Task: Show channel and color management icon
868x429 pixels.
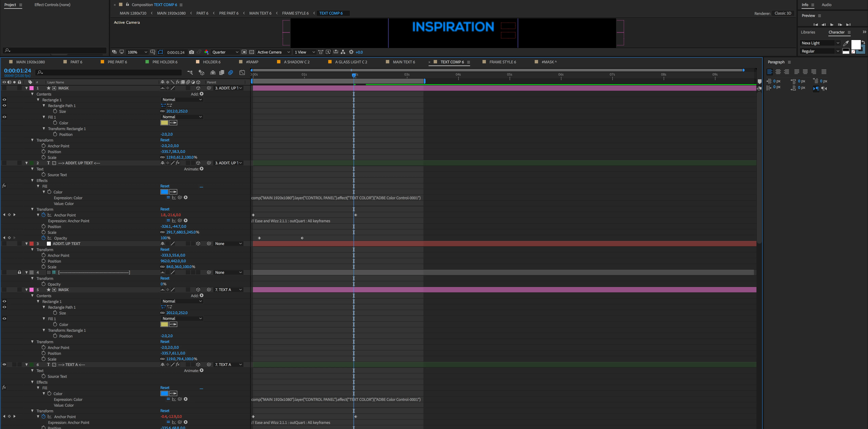Action: point(206,52)
